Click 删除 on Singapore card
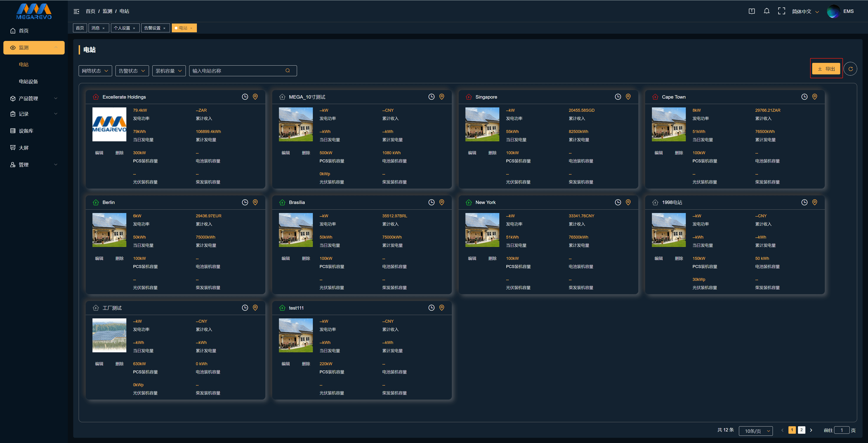Screen dimensions: 868x443 pos(493,153)
